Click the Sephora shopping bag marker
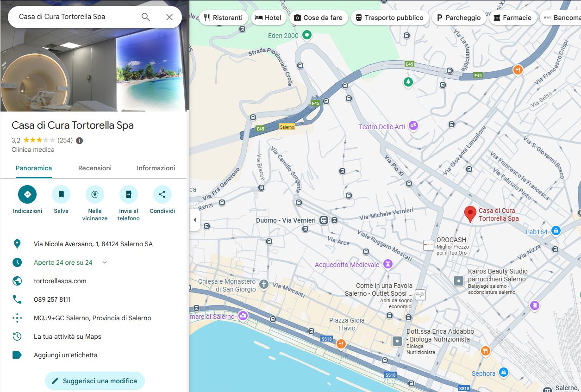Screen dimensions: 581x392 click(x=503, y=372)
